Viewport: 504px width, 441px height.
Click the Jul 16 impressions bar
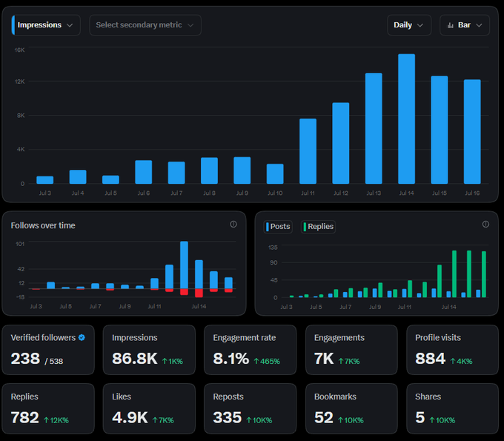(472, 132)
